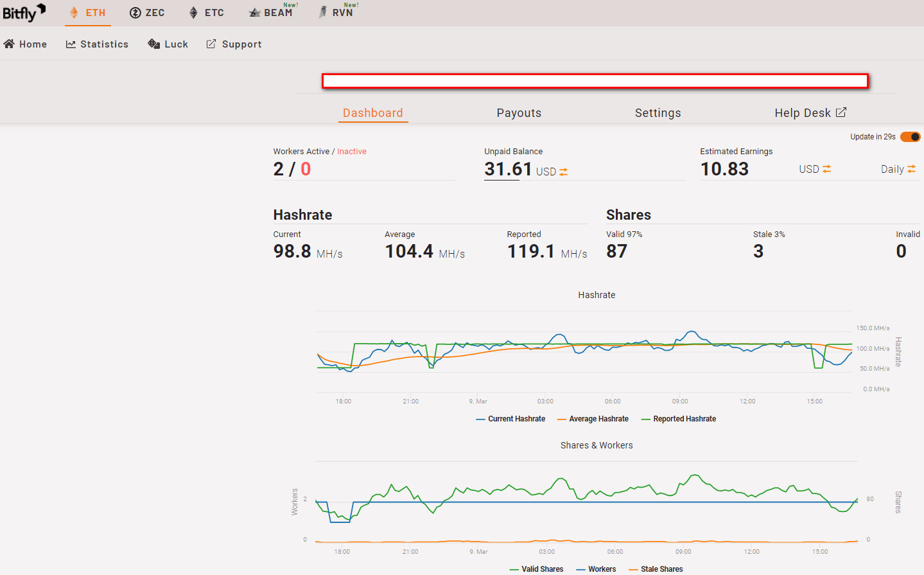The height and width of the screenshot is (575, 924).
Task: Click the current hashrate 98.8 value
Action: pos(292,251)
